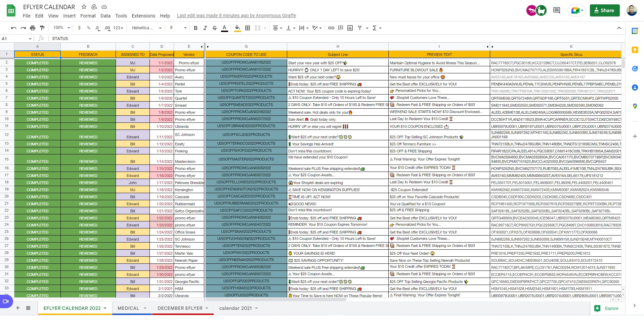The width and height of the screenshot is (644, 326).
Task: Open the Functions sigma dropdown
Action: [377, 28]
